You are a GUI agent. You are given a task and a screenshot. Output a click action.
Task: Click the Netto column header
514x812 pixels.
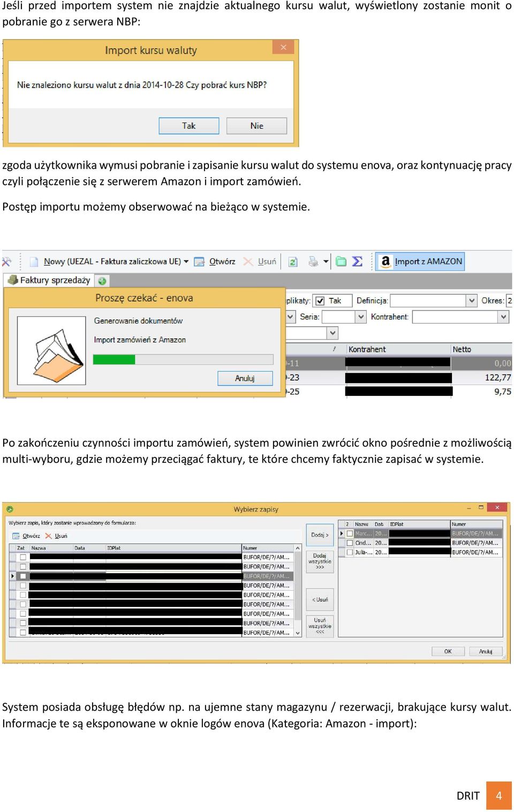click(481, 349)
